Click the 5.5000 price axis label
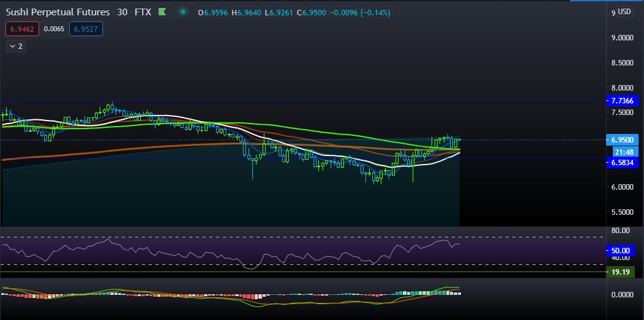644x320 pixels. tap(623, 212)
